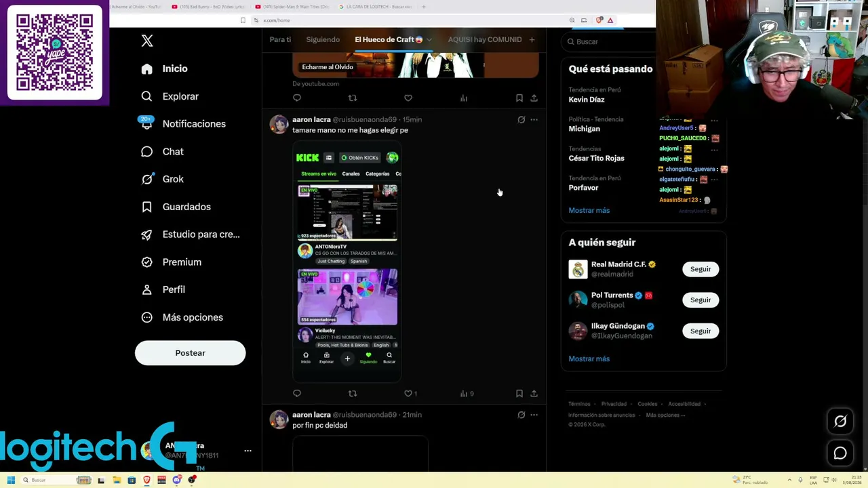The height and width of the screenshot is (488, 868).
Task: Share the 'tamare mano' post
Action: tap(534, 393)
